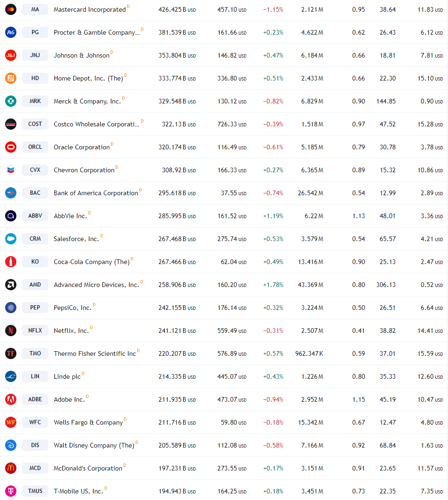Click the Walt Disney logo icon
Screen dimensions: 448x500
11,445
